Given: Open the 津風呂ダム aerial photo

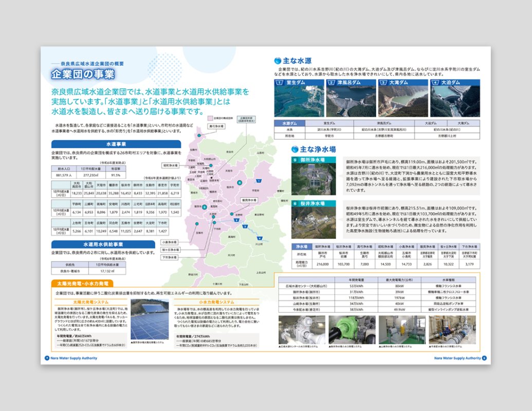Looking at the screenshot, I should pyautogui.click(x=351, y=101).
